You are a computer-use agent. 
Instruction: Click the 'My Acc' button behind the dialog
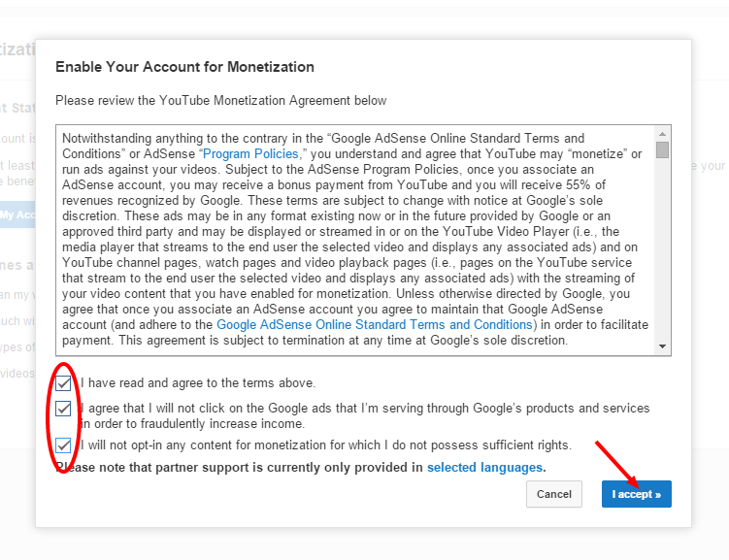[x=17, y=214]
